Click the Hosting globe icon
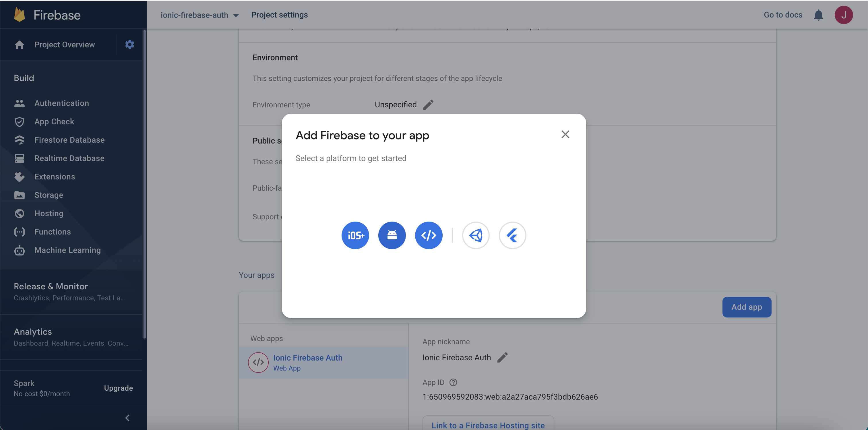Screen dimensions: 868x430 20,213
